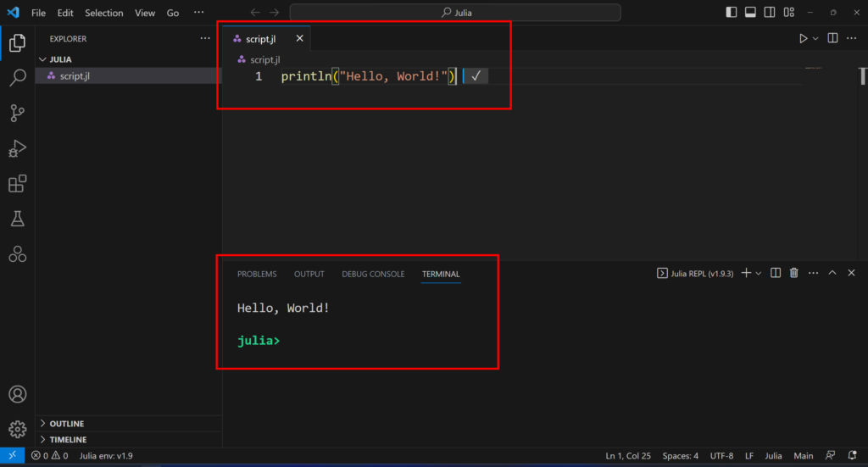Open the Selection menu

pyautogui.click(x=103, y=13)
